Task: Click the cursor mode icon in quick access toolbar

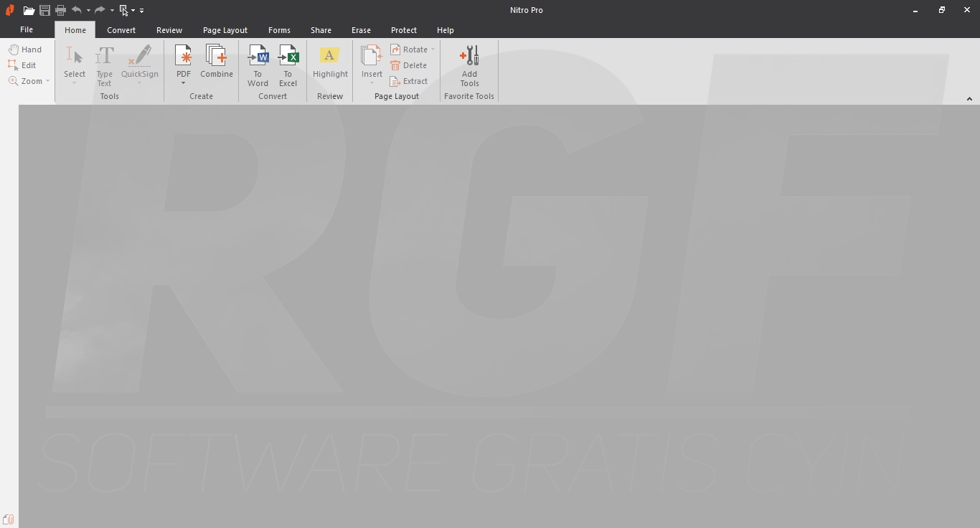Action: pyautogui.click(x=124, y=10)
